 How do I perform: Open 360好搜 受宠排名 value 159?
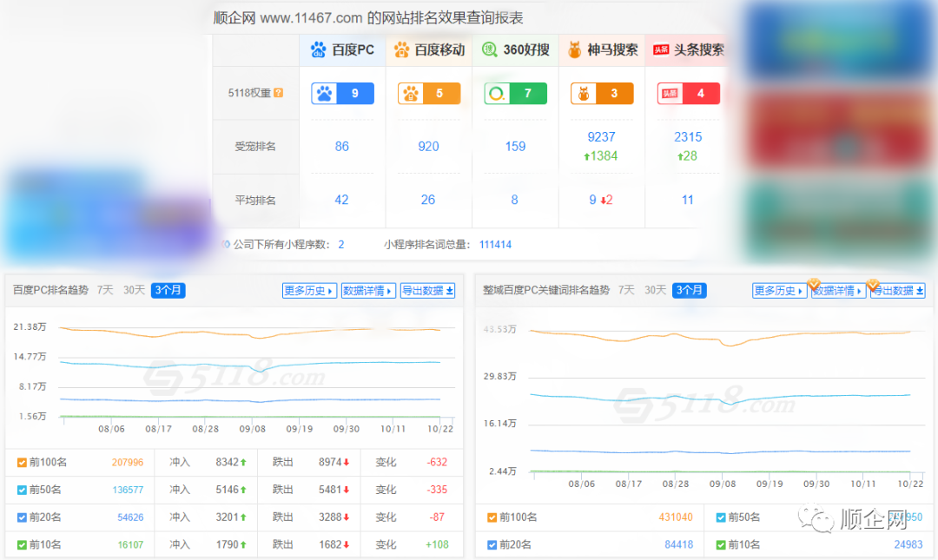coord(515,147)
